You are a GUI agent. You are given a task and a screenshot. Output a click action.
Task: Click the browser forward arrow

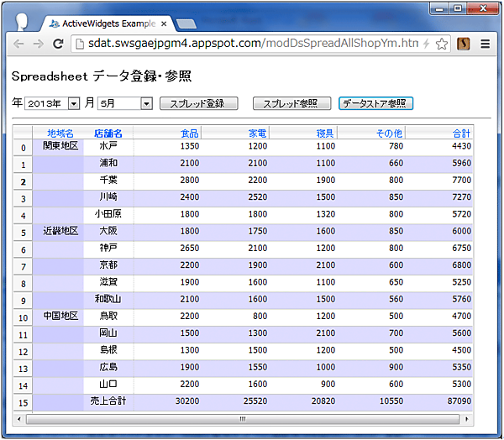[38, 44]
